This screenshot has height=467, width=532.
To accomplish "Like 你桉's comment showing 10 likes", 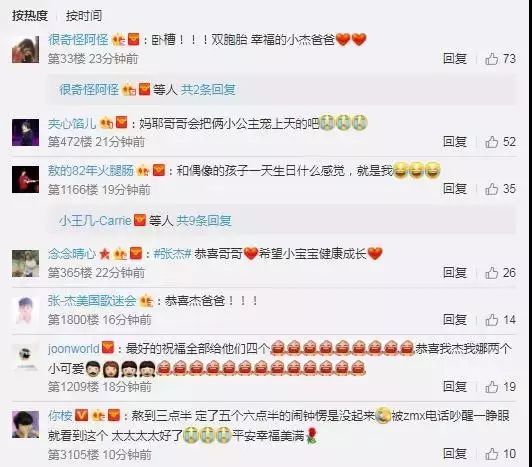I will 491,454.
